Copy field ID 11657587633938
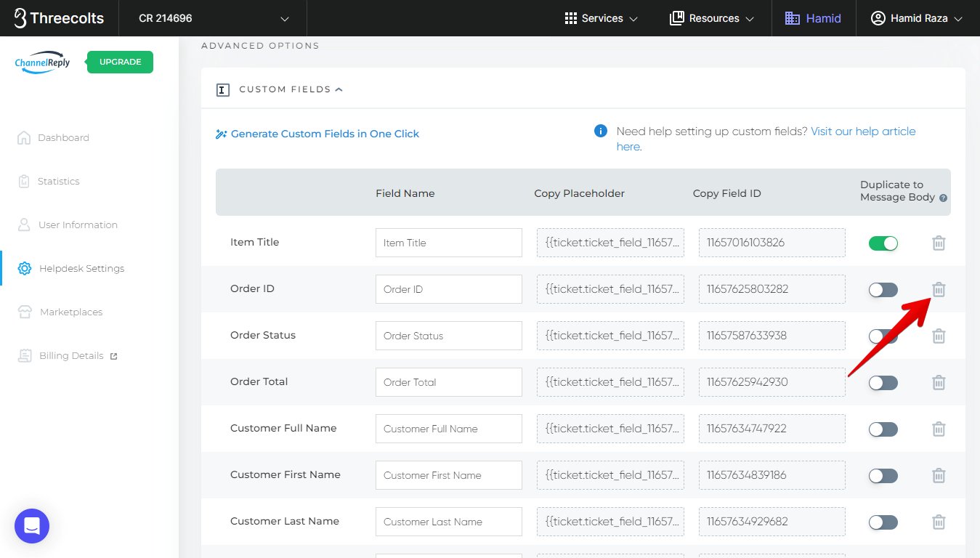This screenshot has width=980, height=558. pyautogui.click(x=772, y=336)
